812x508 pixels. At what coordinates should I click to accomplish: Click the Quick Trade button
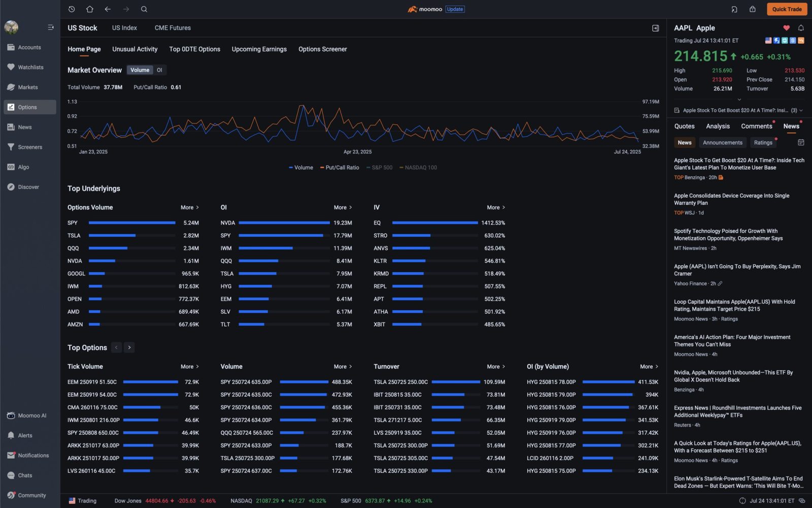coord(787,9)
